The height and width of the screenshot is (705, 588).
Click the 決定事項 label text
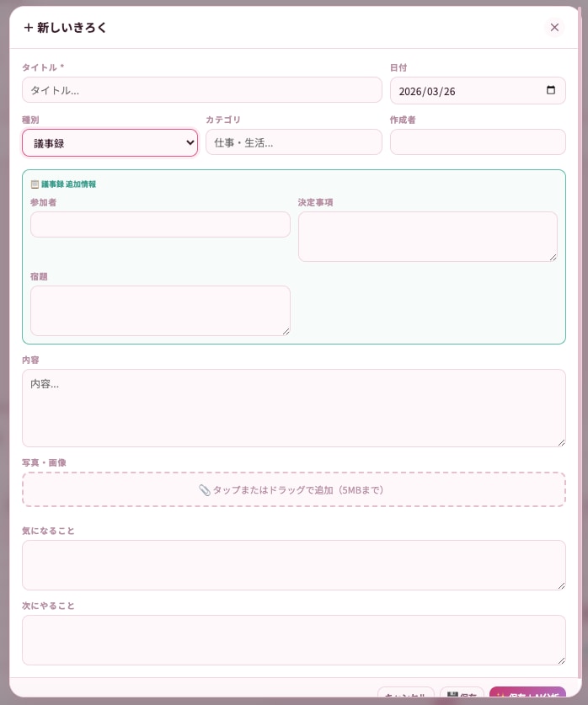coord(316,202)
